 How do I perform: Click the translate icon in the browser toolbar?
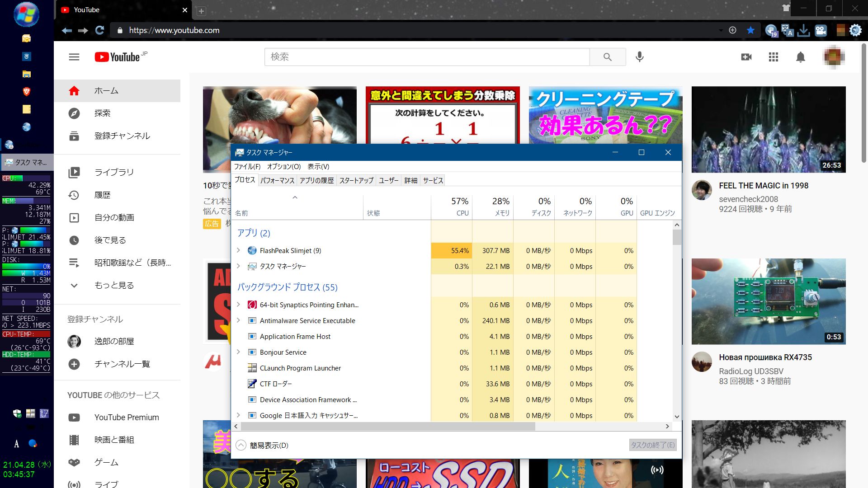pyautogui.click(x=787, y=30)
